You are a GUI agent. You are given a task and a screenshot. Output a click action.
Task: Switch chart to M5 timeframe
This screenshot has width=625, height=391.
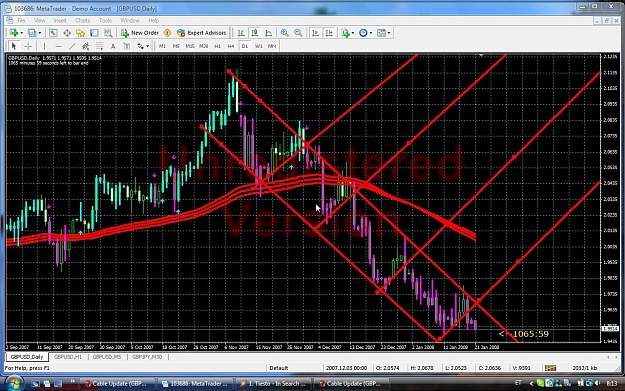[176, 46]
